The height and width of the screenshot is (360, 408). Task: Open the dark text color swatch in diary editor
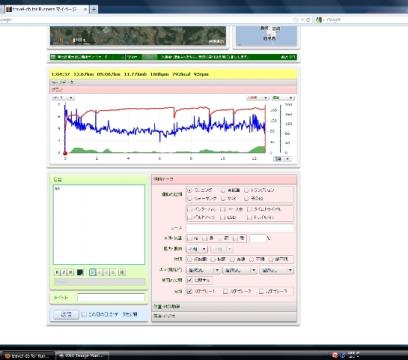click(80, 272)
